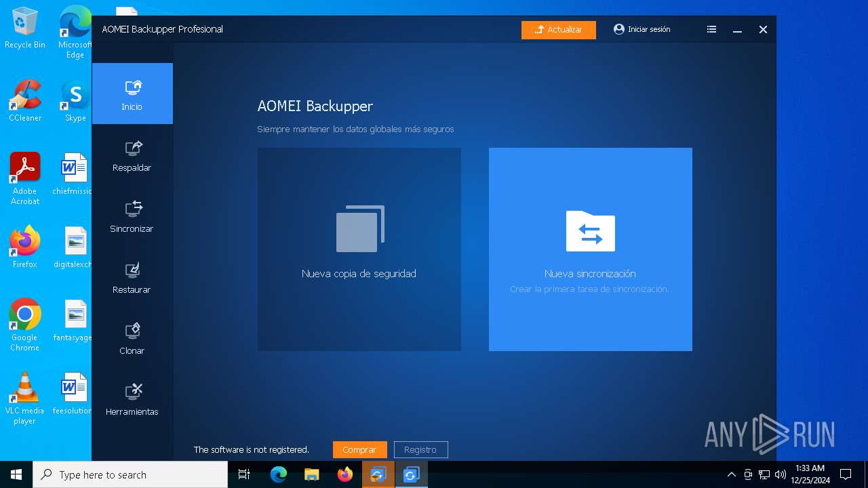The width and height of the screenshot is (868, 488).
Task: Open the Windows Start menu
Action: point(16,474)
